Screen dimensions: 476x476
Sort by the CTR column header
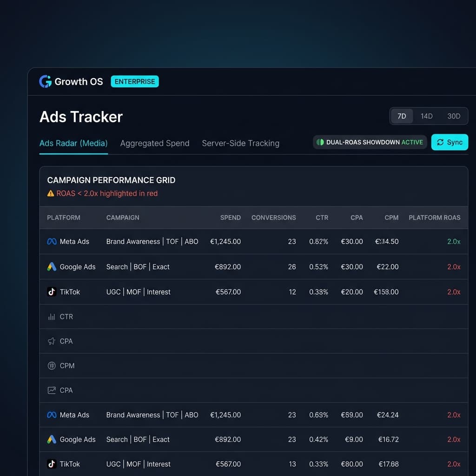pos(322,218)
